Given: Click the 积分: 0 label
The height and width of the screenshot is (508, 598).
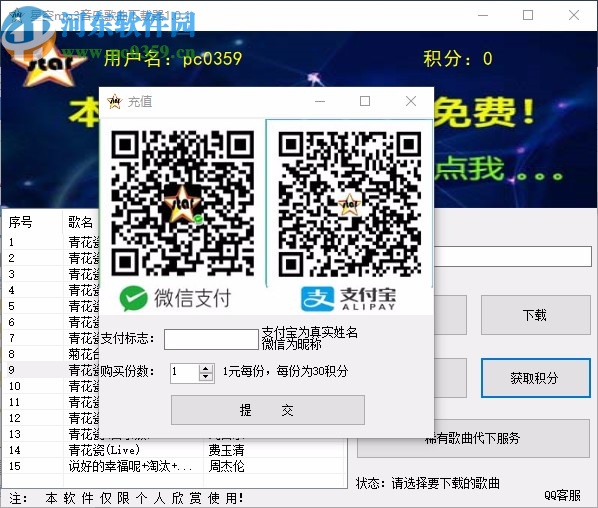Looking at the screenshot, I should 458,59.
